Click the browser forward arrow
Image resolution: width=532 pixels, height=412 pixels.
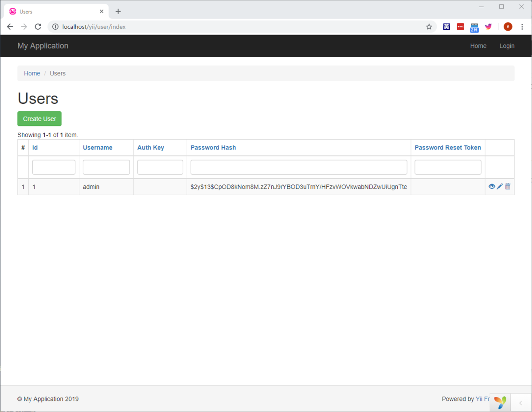[x=24, y=27]
